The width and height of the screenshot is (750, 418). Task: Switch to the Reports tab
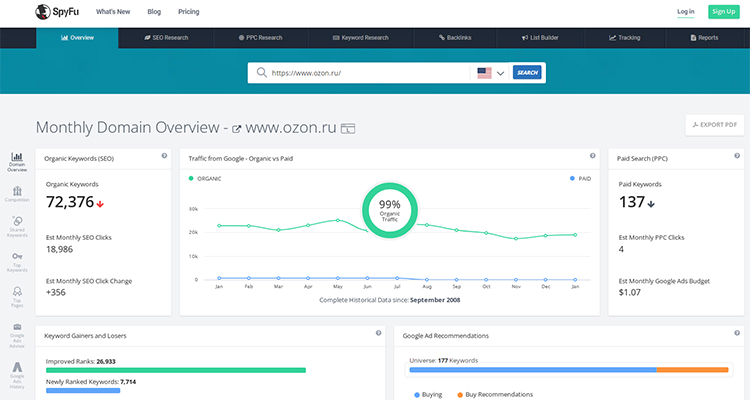(x=704, y=38)
